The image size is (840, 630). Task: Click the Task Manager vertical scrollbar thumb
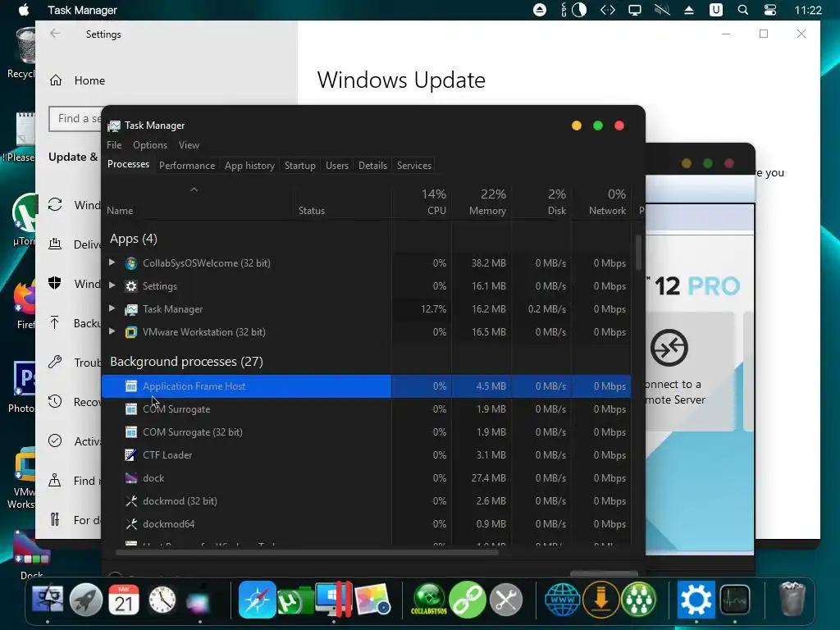coord(638,253)
